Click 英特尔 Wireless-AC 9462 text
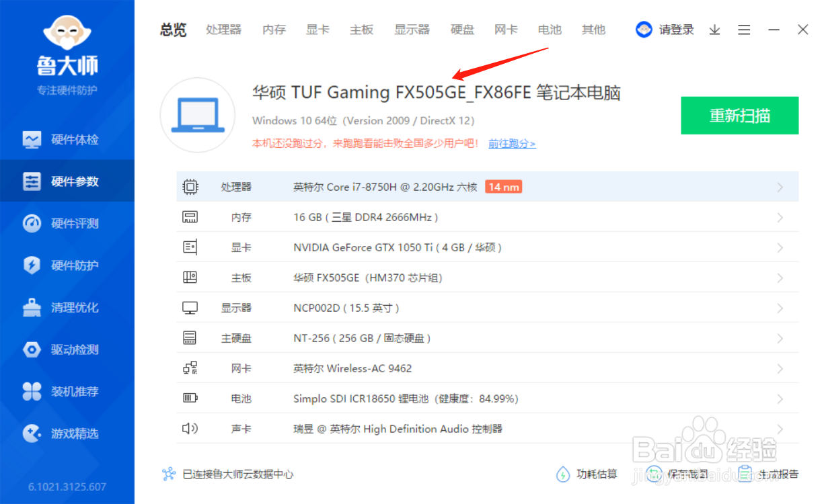Viewport: 824px width, 504px height. [x=352, y=368]
